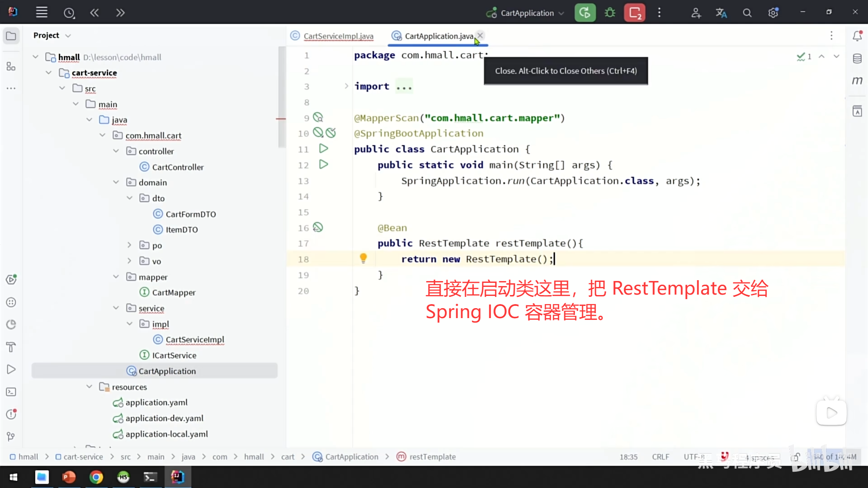Viewport: 868px width, 488px height.
Task: Collapse the controller folder
Action: [116, 151]
